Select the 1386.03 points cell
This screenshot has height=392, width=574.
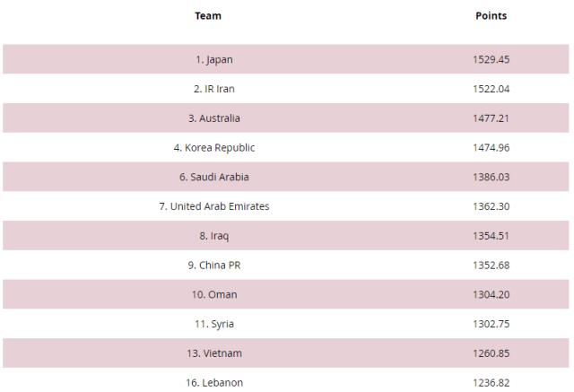click(x=491, y=177)
